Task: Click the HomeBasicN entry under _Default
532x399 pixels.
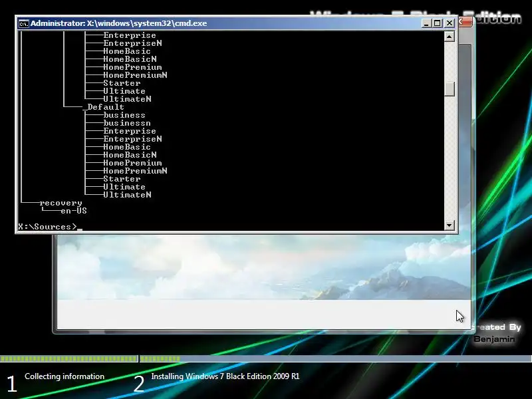Action: (x=130, y=155)
